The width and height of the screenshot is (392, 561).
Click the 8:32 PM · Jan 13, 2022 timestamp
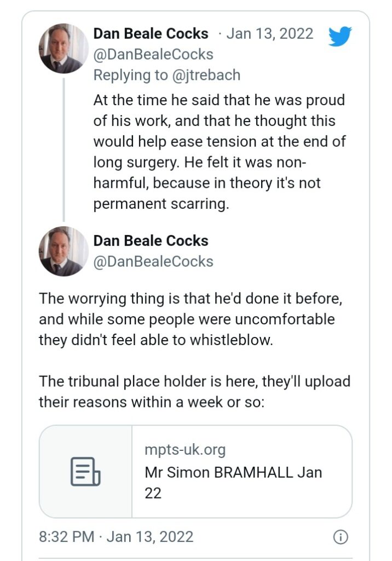pyautogui.click(x=116, y=536)
